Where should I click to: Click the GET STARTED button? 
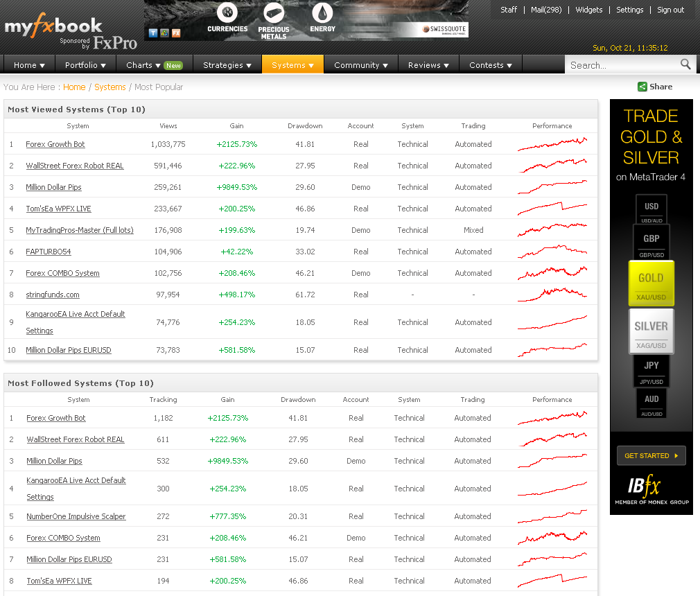[x=651, y=456]
